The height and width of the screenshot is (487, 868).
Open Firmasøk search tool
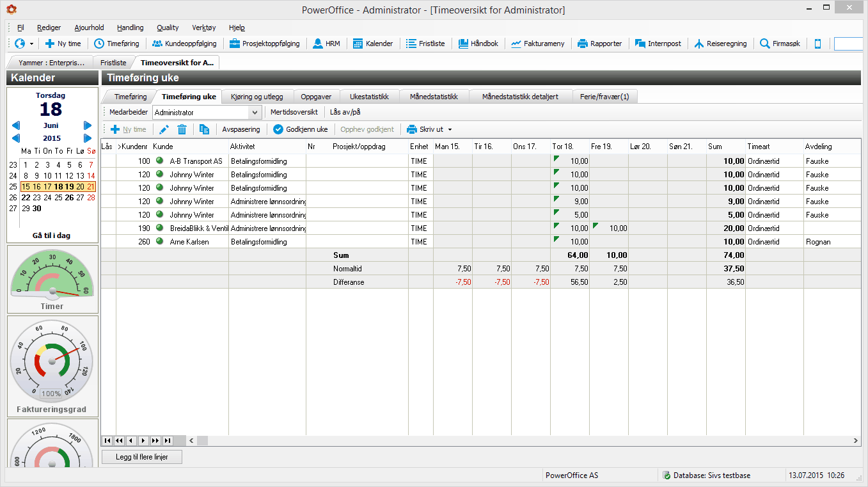tap(780, 44)
